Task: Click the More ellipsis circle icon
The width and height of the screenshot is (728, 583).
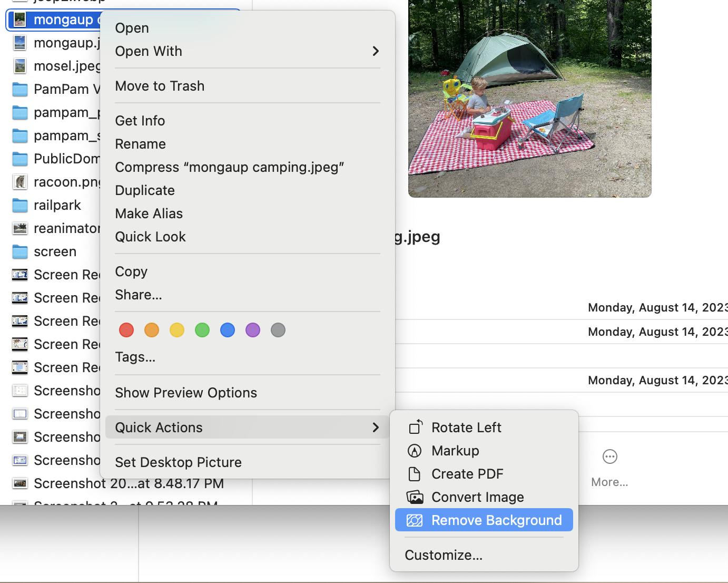Action: coord(609,456)
